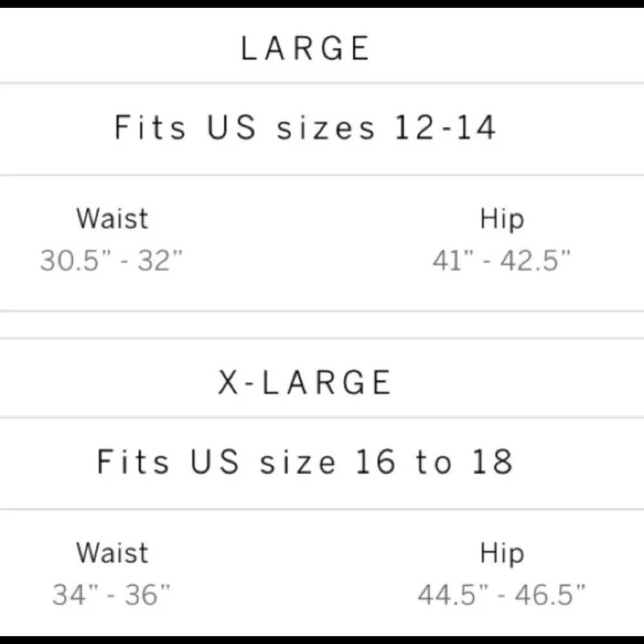Click the Hip label under LARGE
Image resolution: width=644 pixels, height=644 pixels.
[502, 220]
